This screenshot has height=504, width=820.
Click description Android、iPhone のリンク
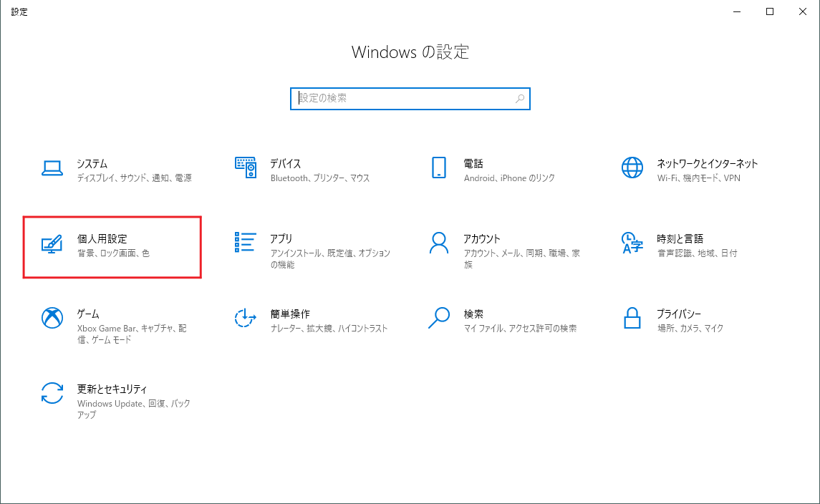(509, 178)
